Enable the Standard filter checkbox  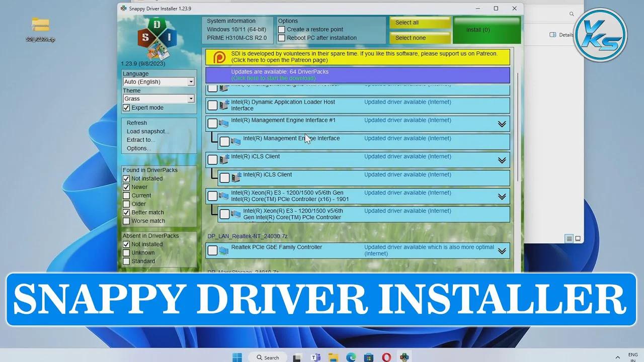[126, 261]
